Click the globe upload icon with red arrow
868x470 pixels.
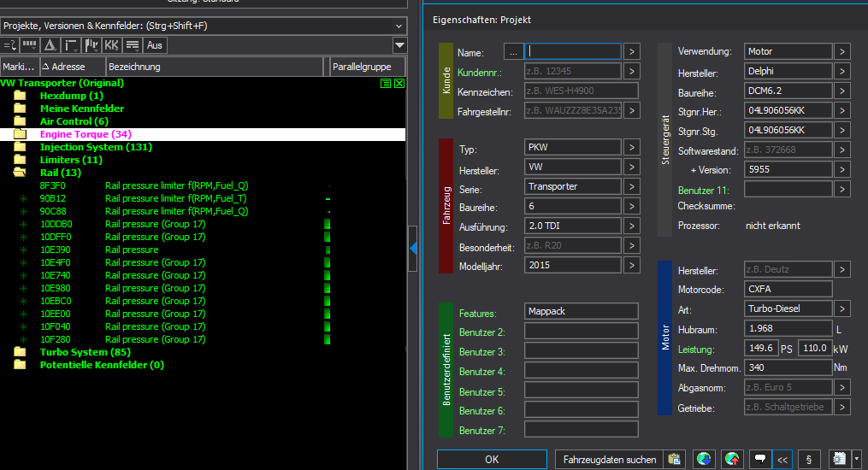click(732, 460)
